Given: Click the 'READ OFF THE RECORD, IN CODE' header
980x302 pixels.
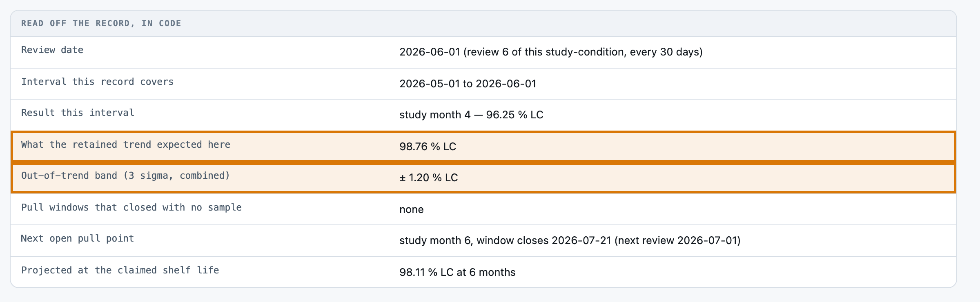Looking at the screenshot, I should coord(101,23).
